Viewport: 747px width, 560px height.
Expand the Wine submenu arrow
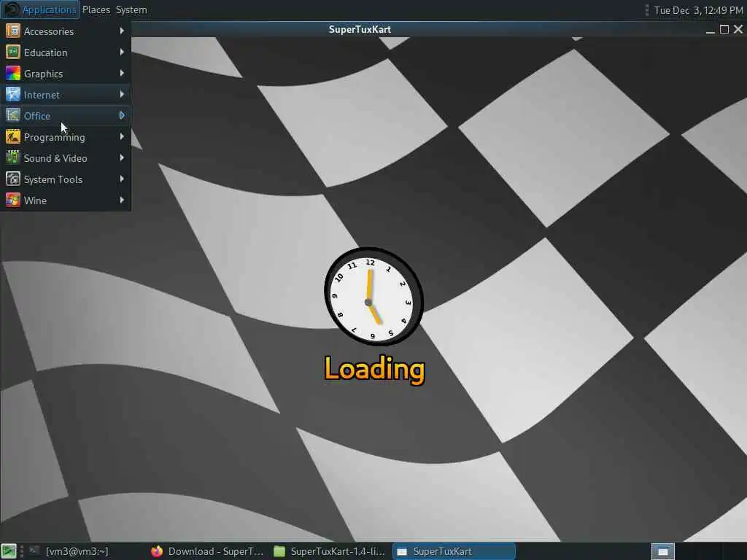point(122,200)
